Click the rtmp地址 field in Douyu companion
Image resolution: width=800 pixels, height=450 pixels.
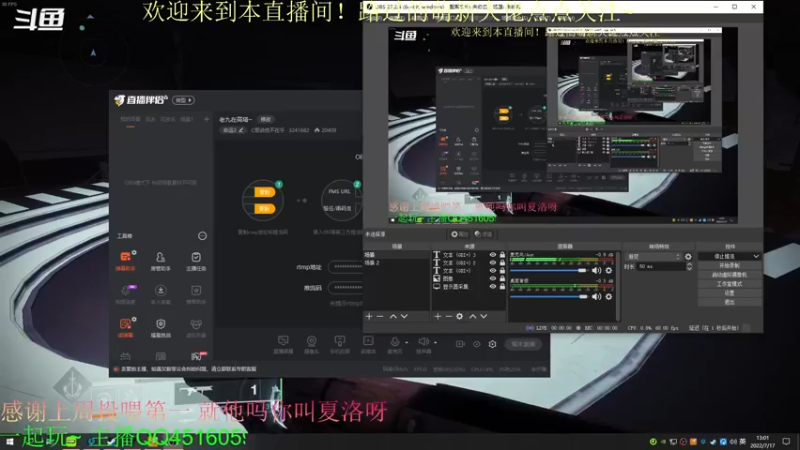pos(345,267)
